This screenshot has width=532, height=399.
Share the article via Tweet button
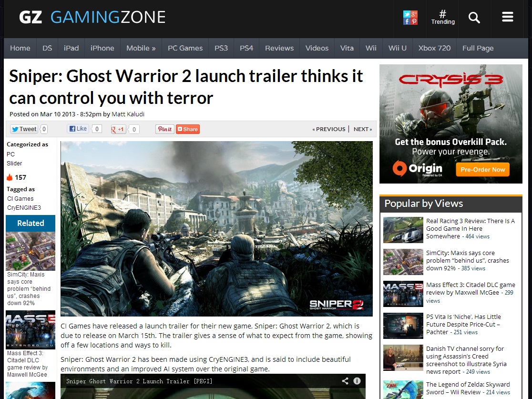(24, 129)
